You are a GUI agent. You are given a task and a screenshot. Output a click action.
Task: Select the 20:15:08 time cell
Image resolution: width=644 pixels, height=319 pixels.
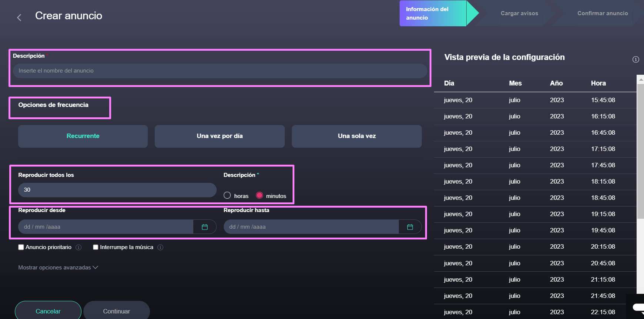click(x=603, y=246)
